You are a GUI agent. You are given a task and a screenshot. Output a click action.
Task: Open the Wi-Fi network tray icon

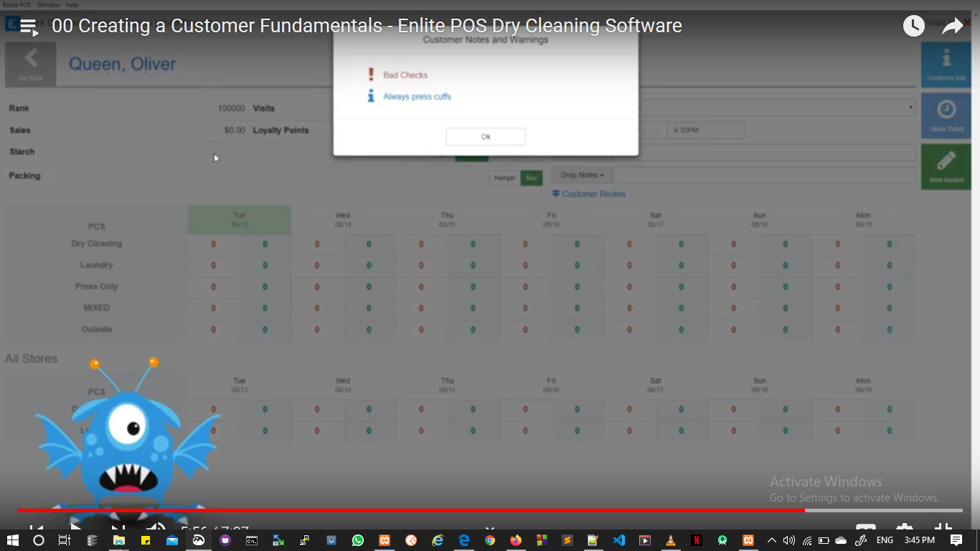coord(807,540)
